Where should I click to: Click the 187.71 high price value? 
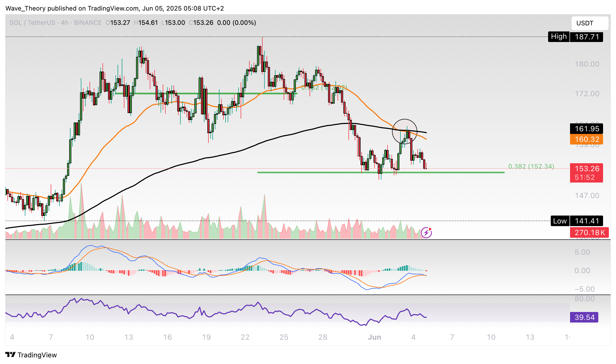pos(586,37)
